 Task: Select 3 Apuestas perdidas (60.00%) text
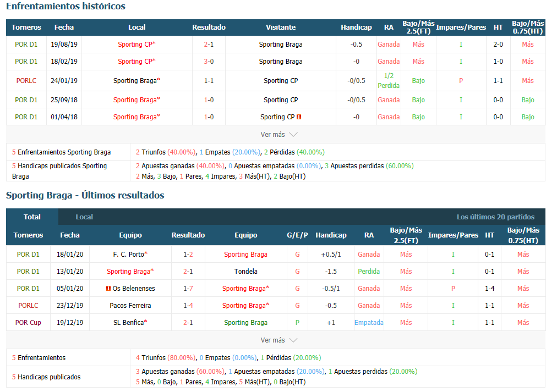(x=369, y=165)
